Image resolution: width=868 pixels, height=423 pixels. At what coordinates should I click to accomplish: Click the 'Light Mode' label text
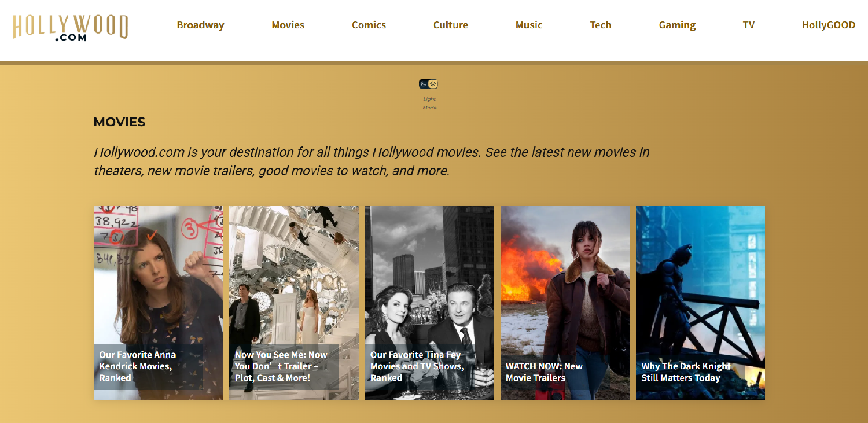[x=429, y=103]
